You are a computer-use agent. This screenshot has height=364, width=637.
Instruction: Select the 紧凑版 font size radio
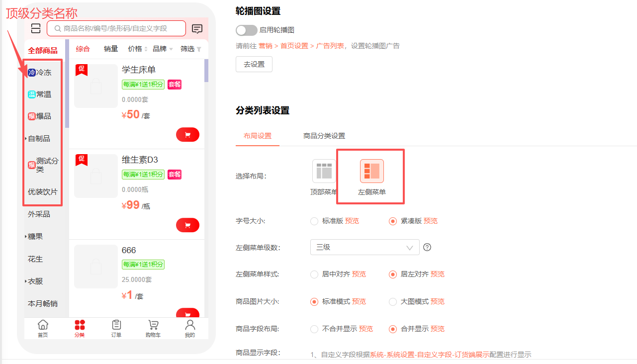(393, 221)
